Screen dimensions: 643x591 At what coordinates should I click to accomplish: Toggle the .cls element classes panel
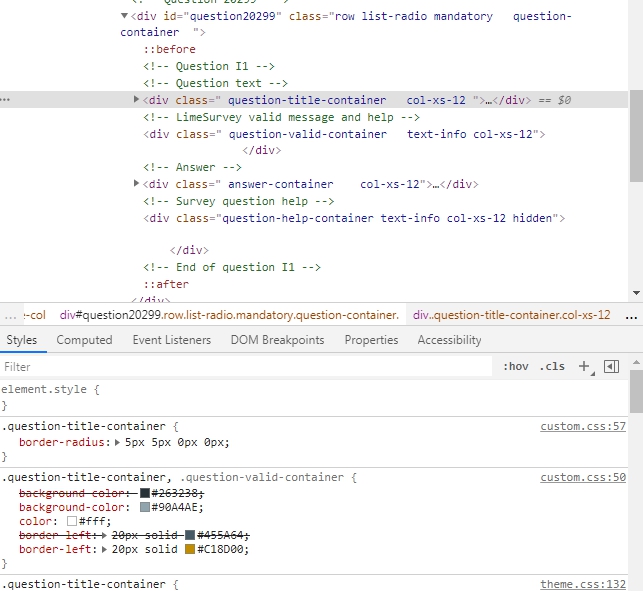(x=552, y=367)
